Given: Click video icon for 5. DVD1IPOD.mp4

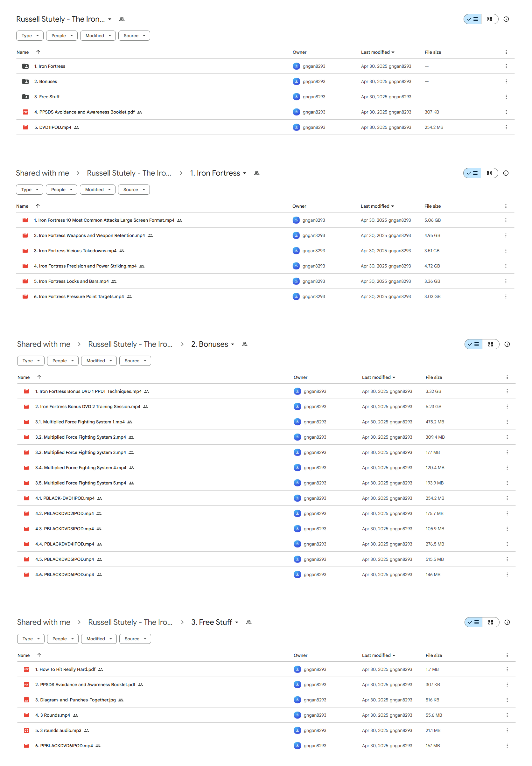Looking at the screenshot, I should tap(25, 128).
